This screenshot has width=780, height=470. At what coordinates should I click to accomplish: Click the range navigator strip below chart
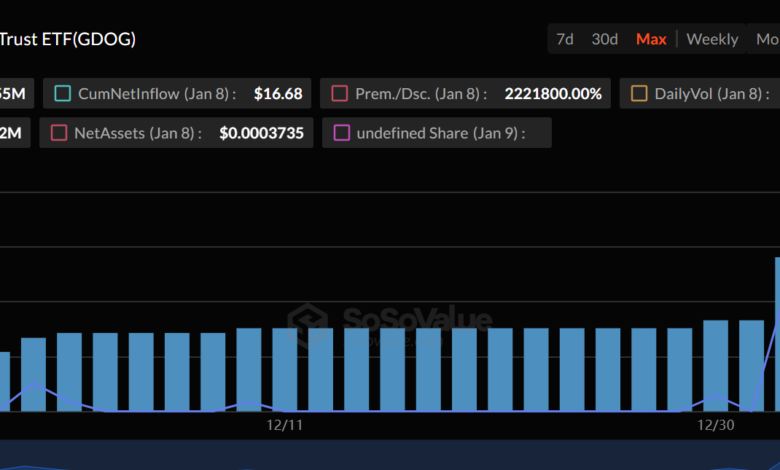[390, 455]
